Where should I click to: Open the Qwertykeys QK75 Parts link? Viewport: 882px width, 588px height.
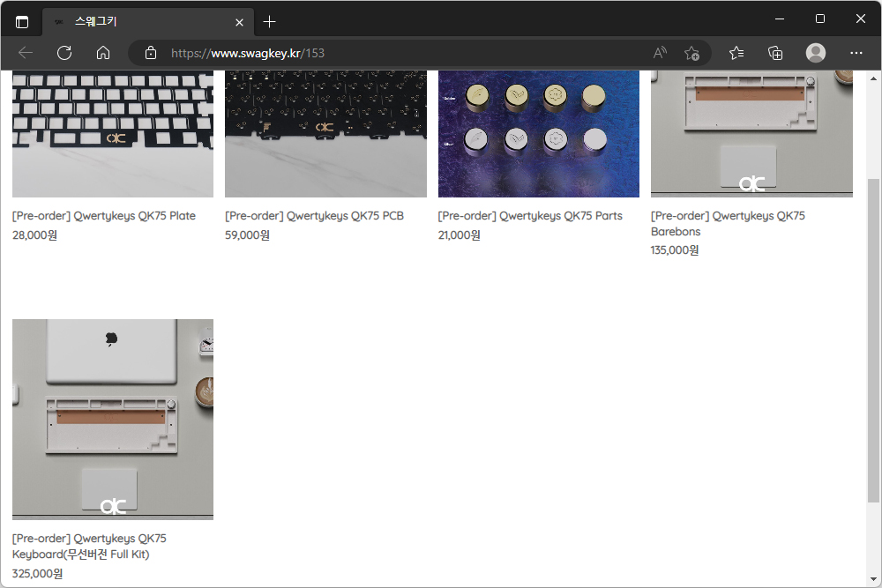click(530, 216)
